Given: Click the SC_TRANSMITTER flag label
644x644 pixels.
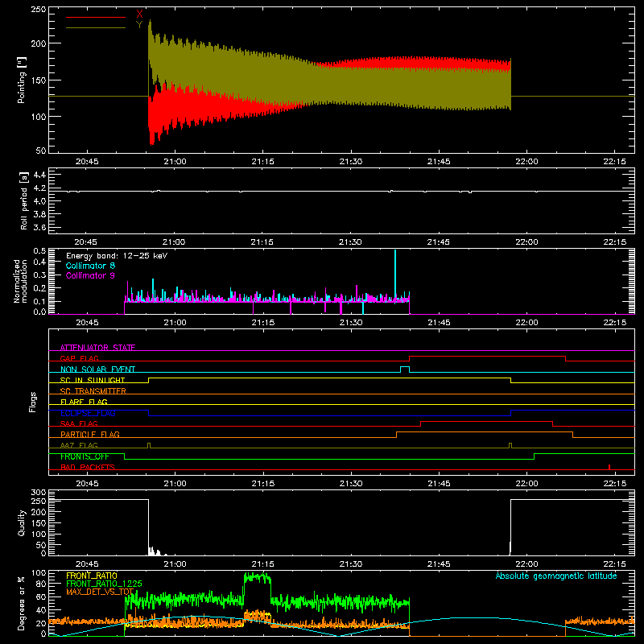Looking at the screenshot, I should coord(93,390).
